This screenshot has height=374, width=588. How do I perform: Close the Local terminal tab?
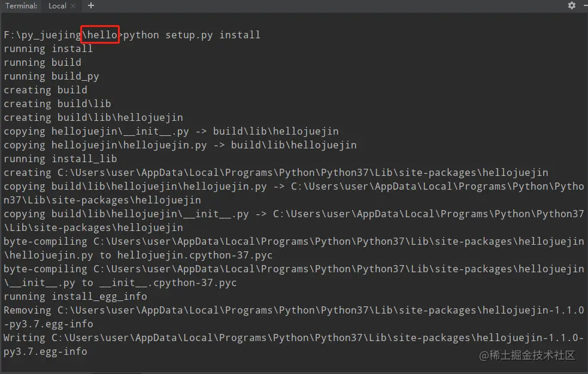[73, 6]
